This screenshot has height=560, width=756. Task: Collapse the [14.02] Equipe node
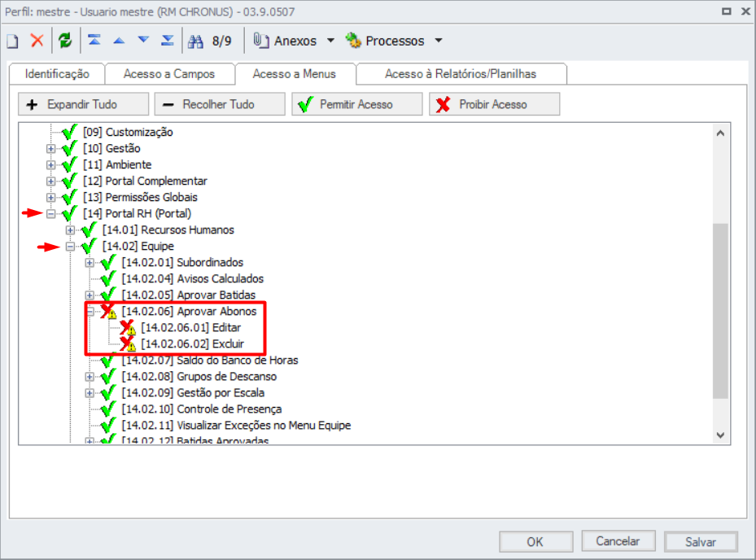pos(71,247)
